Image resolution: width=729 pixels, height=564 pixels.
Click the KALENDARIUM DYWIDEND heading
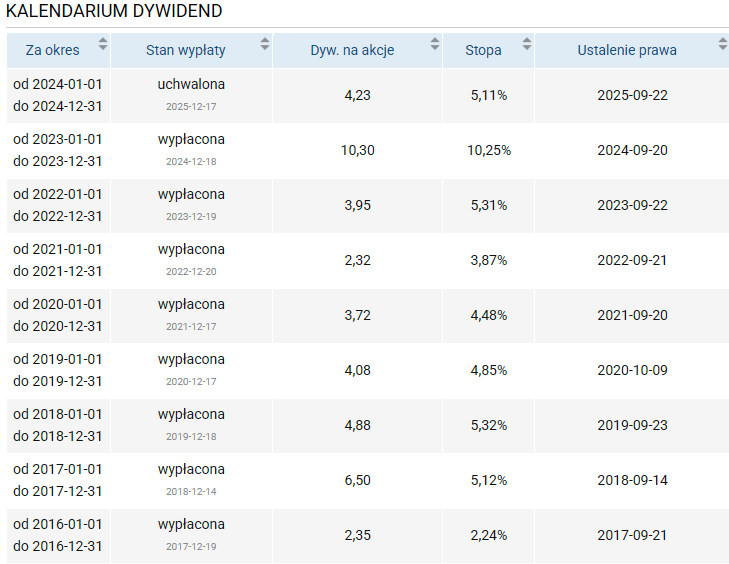114,11
